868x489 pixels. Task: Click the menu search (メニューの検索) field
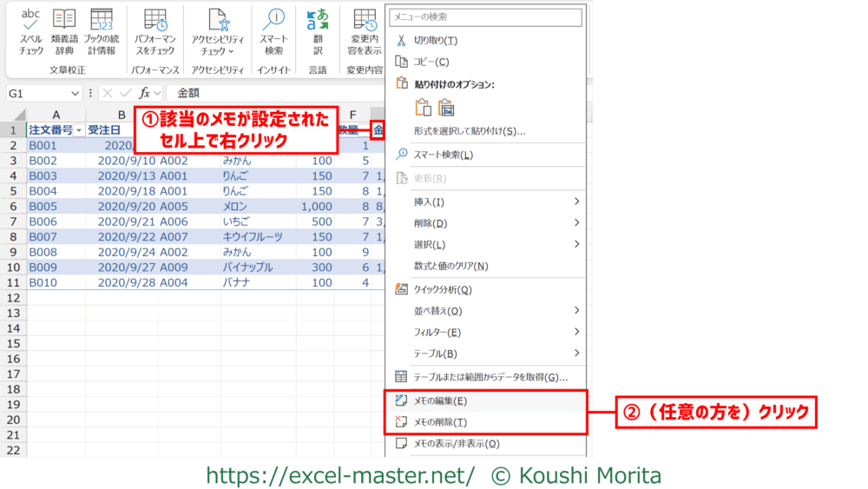[484, 17]
